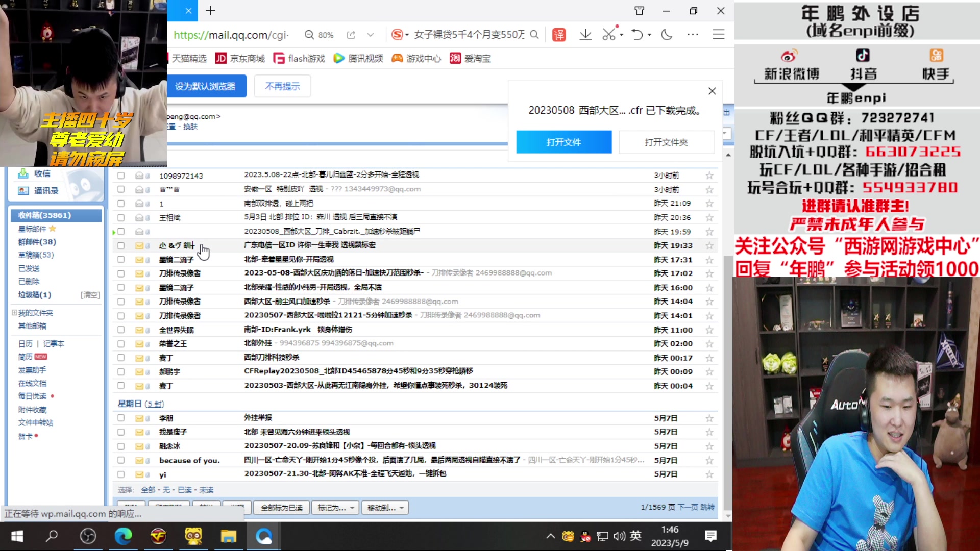
Task: Open Microsoft Edge from taskbar
Action: tap(123, 536)
